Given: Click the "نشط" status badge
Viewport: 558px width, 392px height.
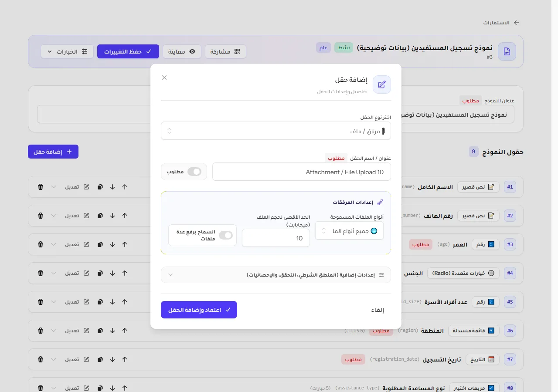Looking at the screenshot, I should (344, 47).
